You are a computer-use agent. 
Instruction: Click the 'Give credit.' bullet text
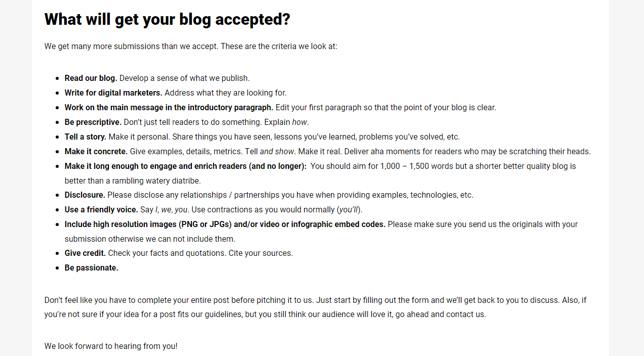click(85, 253)
